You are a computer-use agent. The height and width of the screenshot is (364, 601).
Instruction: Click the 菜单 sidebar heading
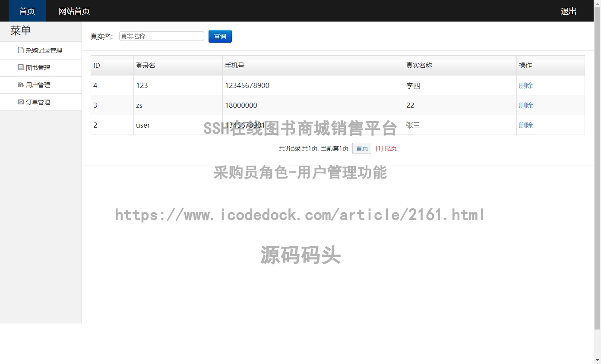coord(21,31)
